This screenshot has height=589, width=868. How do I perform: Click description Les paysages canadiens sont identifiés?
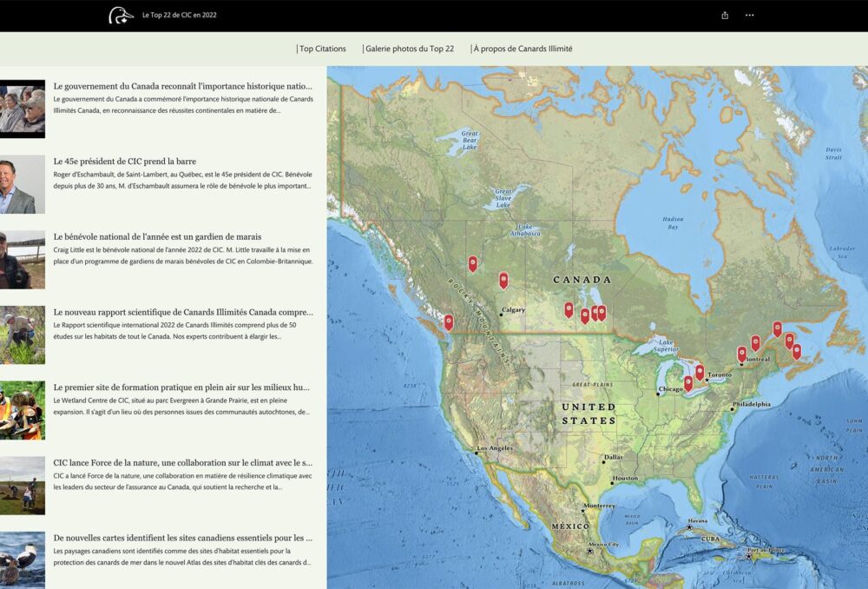181,557
